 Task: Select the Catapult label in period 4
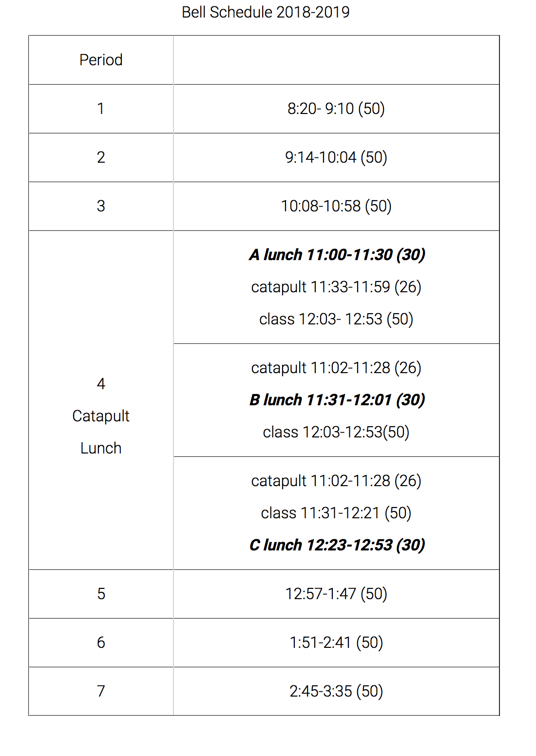click(101, 416)
